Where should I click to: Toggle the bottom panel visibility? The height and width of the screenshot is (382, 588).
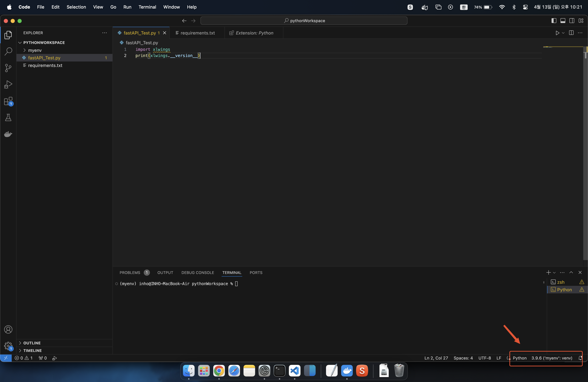point(563,21)
